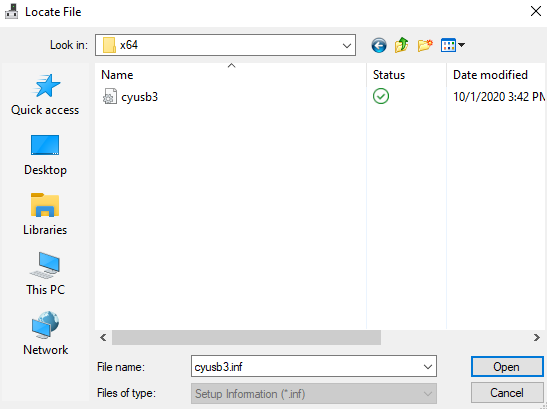
Task: Sort by Status column header
Action: pyautogui.click(x=406, y=75)
